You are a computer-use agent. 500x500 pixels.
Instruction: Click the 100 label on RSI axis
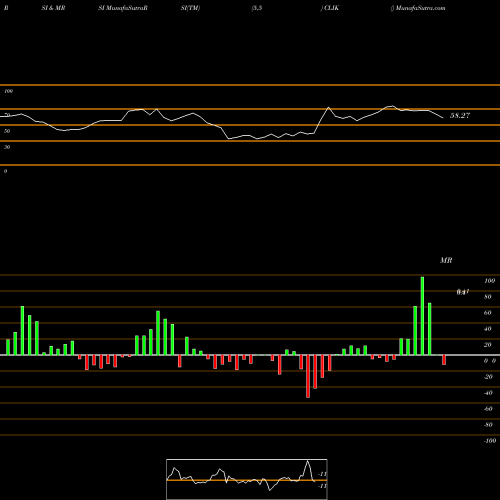coord(8,91)
